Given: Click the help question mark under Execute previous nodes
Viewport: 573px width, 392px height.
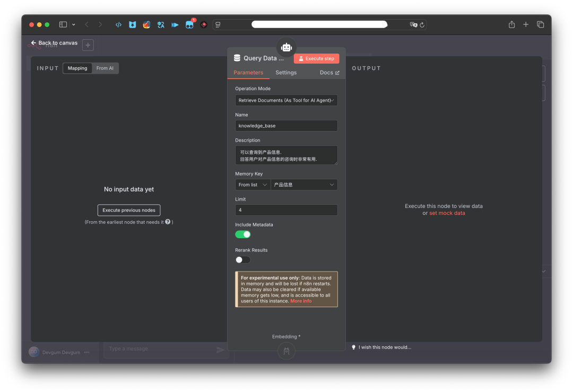Looking at the screenshot, I should coord(168,222).
